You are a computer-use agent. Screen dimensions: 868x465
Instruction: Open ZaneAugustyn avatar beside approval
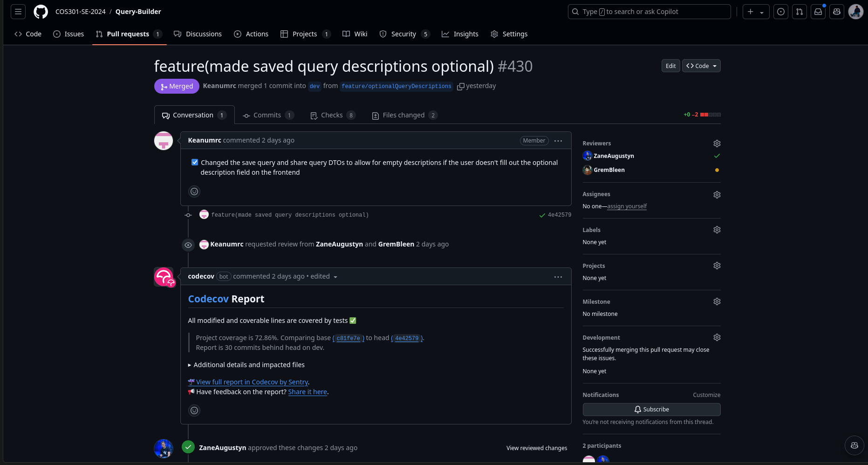click(x=164, y=448)
